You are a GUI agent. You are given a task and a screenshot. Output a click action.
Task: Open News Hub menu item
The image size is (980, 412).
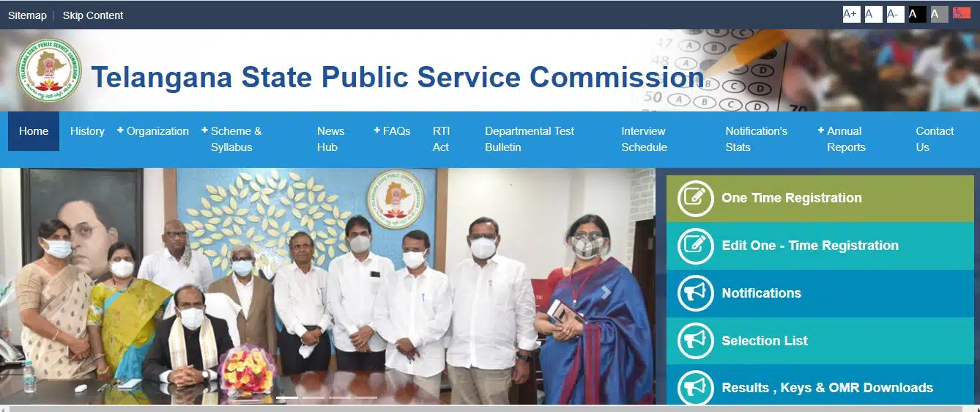tap(330, 139)
